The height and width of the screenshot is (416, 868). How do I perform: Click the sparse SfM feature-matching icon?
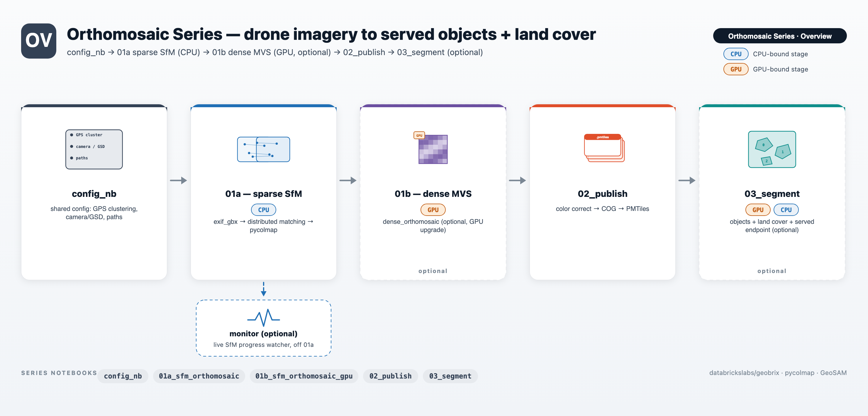coord(264,149)
